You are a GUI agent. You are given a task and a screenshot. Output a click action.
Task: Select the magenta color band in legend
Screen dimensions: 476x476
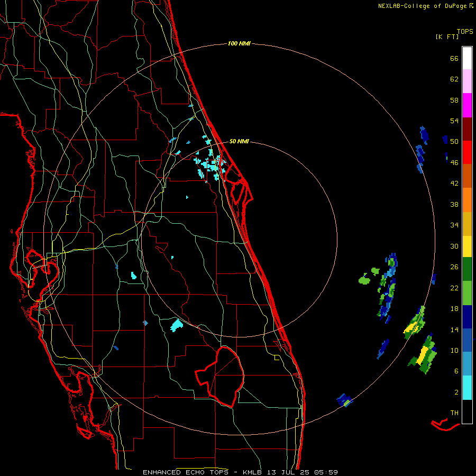(x=467, y=105)
